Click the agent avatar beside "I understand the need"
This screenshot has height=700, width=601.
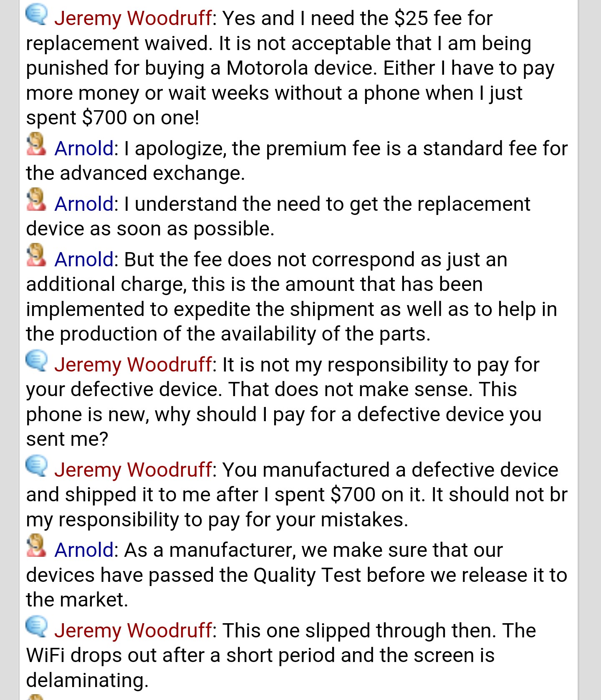click(36, 200)
